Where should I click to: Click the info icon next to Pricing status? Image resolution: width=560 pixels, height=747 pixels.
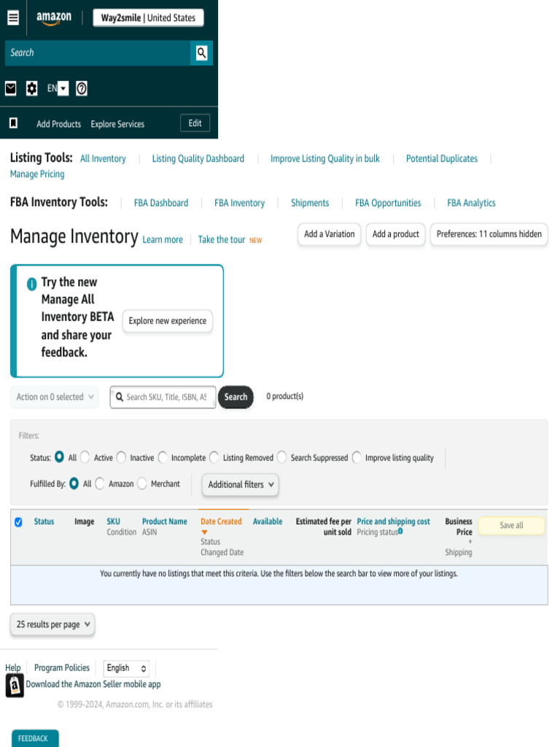tap(400, 531)
